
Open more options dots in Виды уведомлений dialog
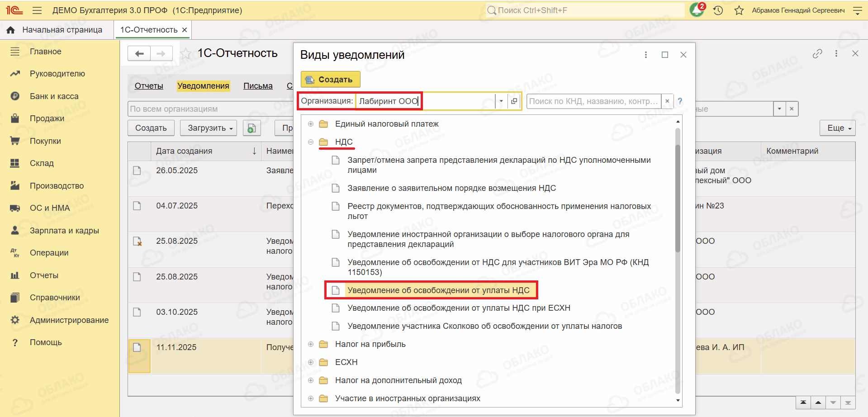(x=646, y=55)
